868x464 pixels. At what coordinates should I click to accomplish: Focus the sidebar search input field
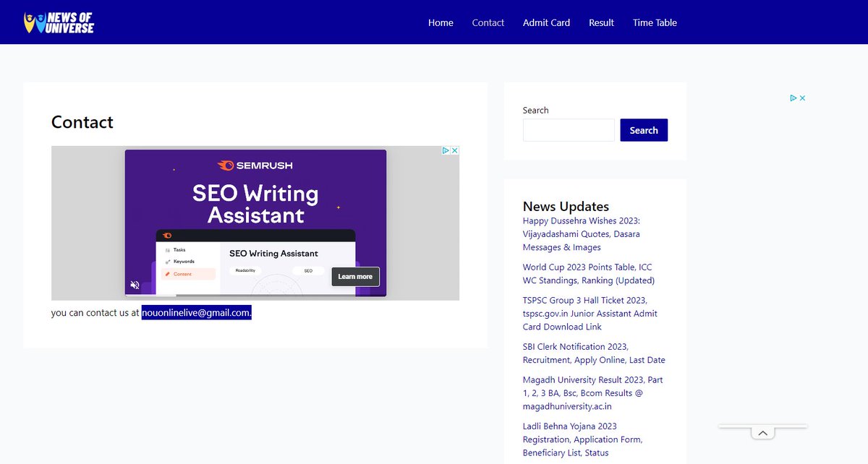[x=569, y=130]
